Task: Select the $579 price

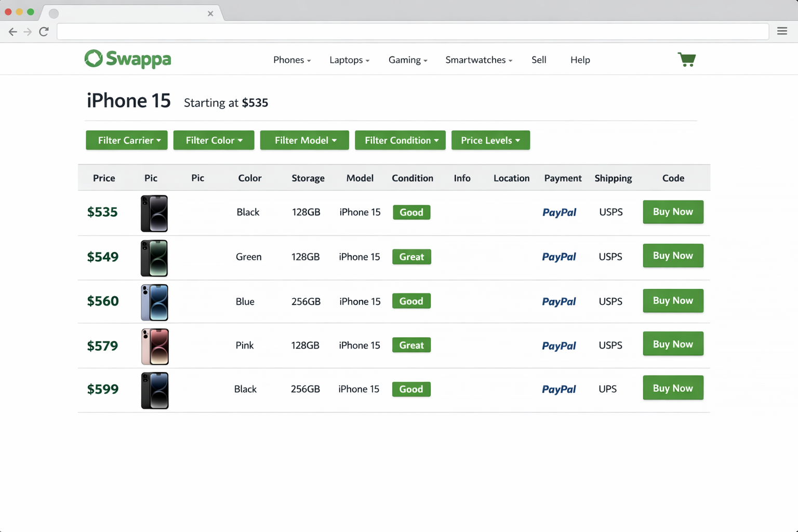Action: (102, 345)
